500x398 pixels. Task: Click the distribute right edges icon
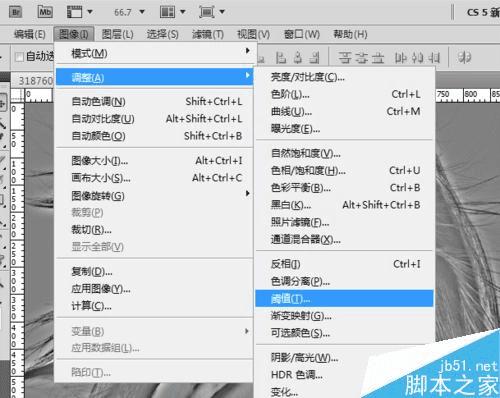point(434,58)
